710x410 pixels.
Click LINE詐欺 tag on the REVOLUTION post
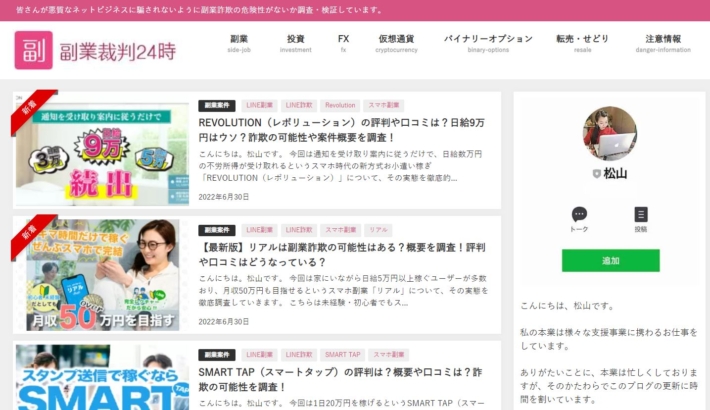(x=299, y=106)
